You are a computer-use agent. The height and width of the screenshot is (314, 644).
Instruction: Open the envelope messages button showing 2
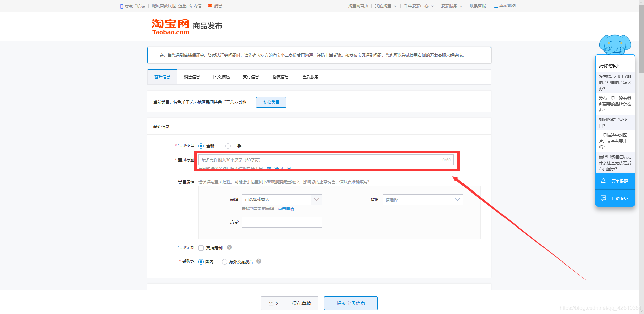tap(273, 303)
